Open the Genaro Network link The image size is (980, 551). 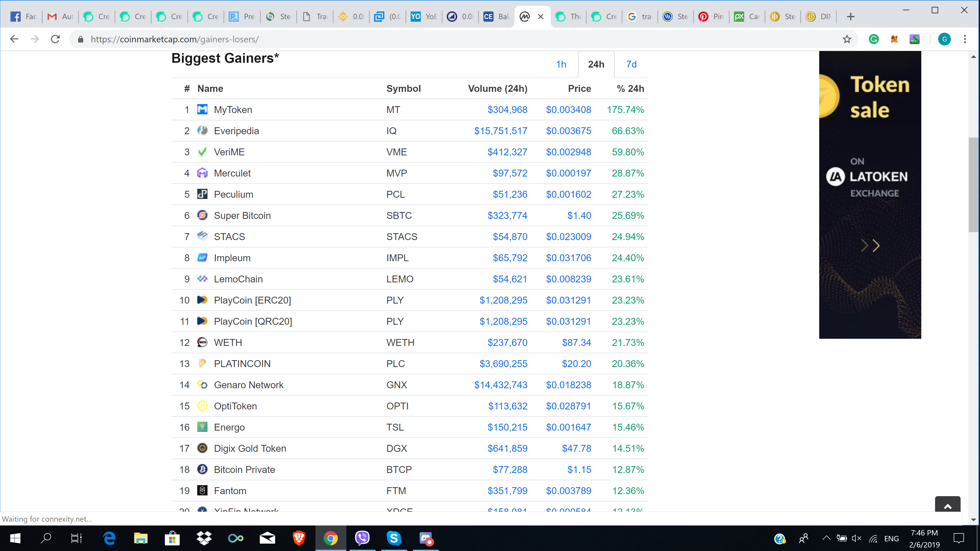click(x=249, y=385)
